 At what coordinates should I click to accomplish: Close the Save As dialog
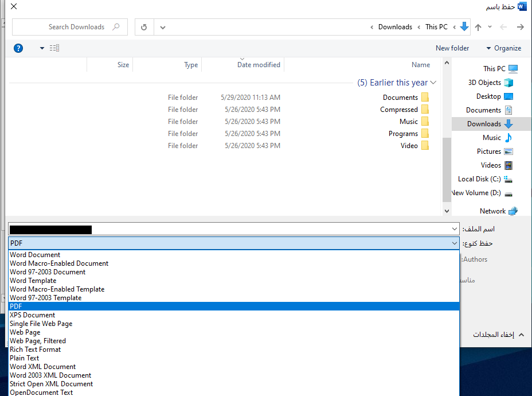pyautogui.click(x=14, y=6)
